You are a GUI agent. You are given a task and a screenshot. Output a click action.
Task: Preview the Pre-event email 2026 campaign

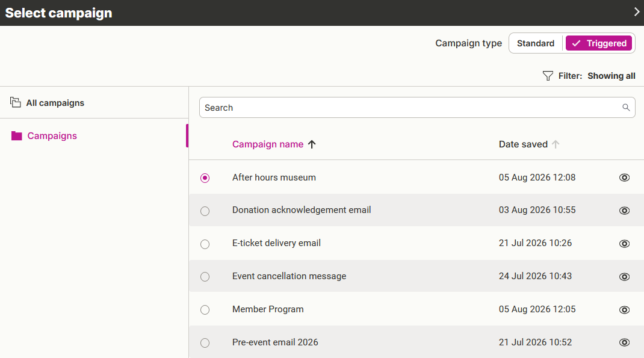coord(624,342)
